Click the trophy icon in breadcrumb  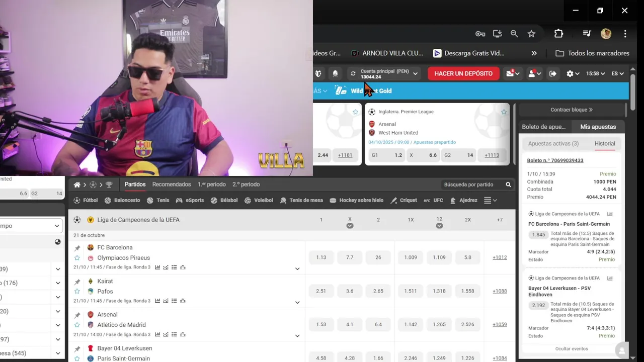tap(109, 185)
